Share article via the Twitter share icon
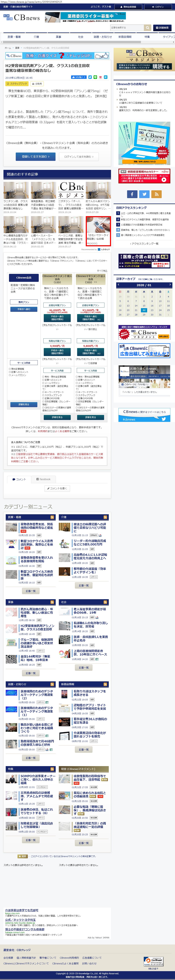Viewport: 175px width, 980px height. (x=90, y=77)
